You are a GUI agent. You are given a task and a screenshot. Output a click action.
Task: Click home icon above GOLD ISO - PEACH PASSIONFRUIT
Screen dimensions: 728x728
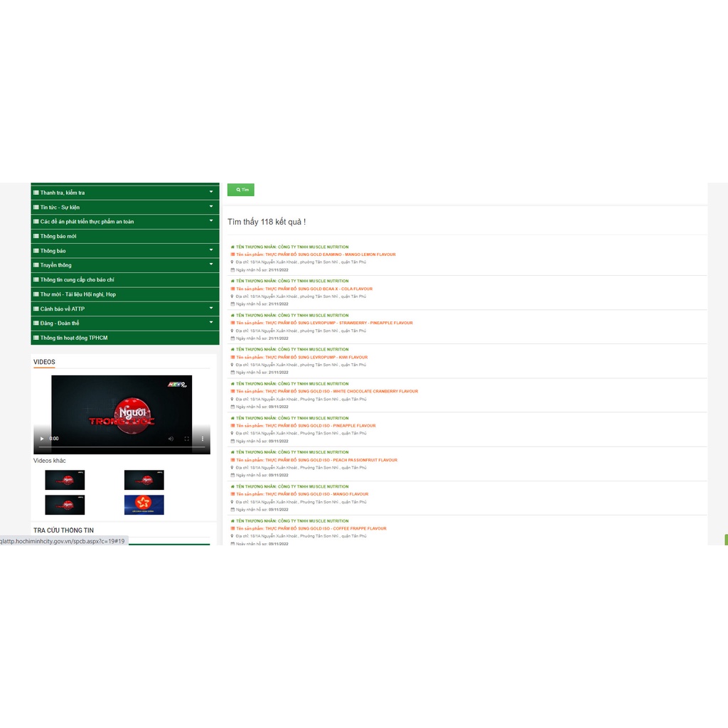tap(232, 452)
